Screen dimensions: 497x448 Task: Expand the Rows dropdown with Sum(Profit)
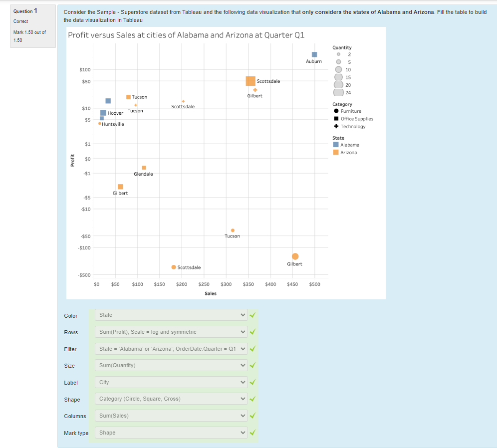point(171,332)
